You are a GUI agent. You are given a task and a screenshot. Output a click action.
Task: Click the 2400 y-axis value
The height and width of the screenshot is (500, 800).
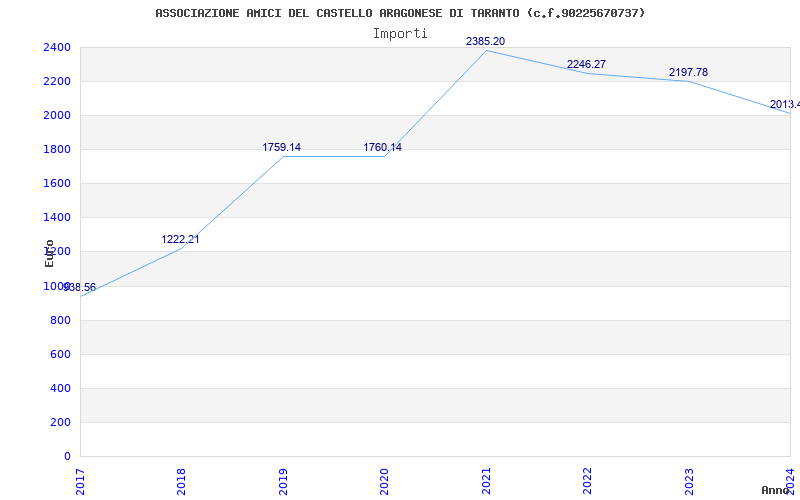click(x=57, y=47)
